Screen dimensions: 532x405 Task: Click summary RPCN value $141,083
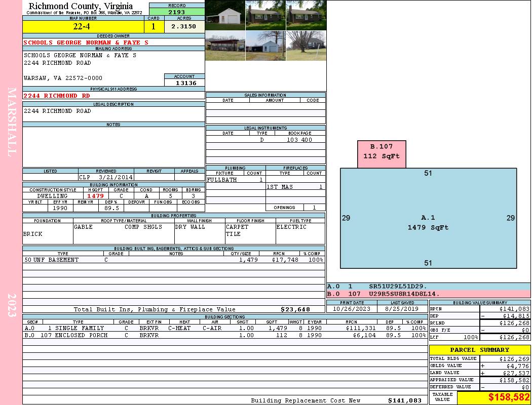pyautogui.click(x=514, y=309)
